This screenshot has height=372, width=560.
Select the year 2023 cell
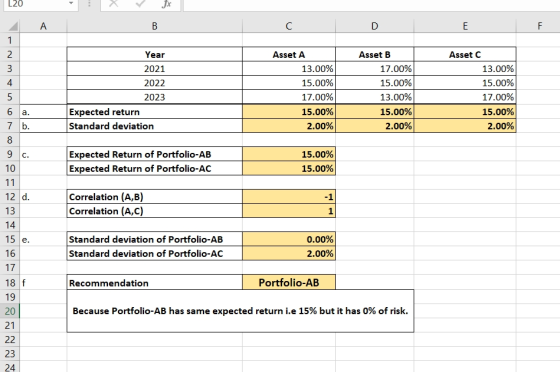click(x=154, y=97)
